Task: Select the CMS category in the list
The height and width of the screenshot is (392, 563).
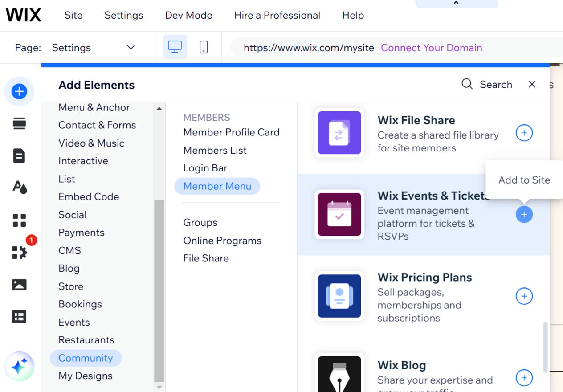Action: pyautogui.click(x=70, y=250)
